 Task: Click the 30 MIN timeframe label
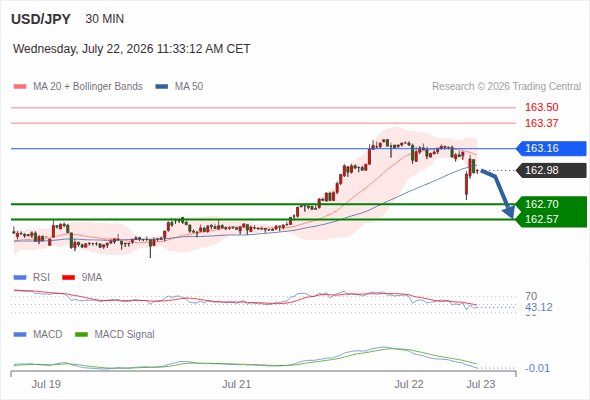[105, 19]
